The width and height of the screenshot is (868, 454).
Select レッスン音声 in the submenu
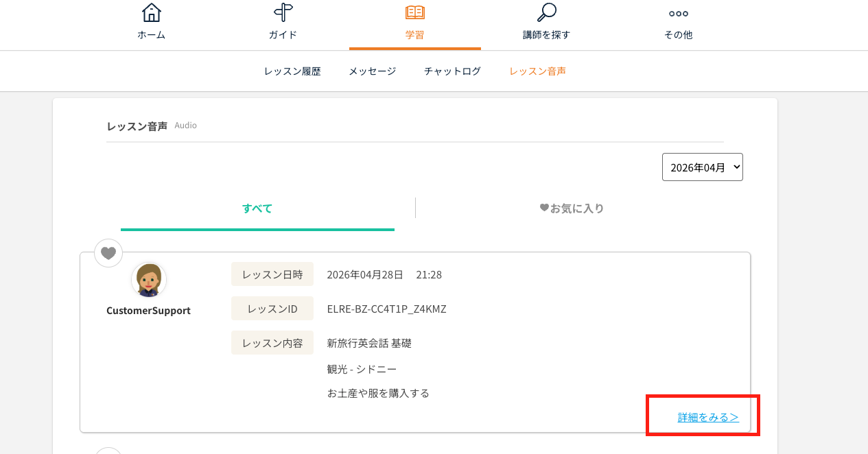(537, 71)
